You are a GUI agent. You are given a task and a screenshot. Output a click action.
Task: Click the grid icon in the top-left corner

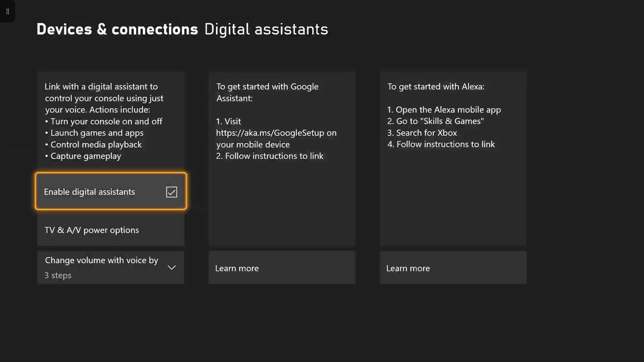8,11
